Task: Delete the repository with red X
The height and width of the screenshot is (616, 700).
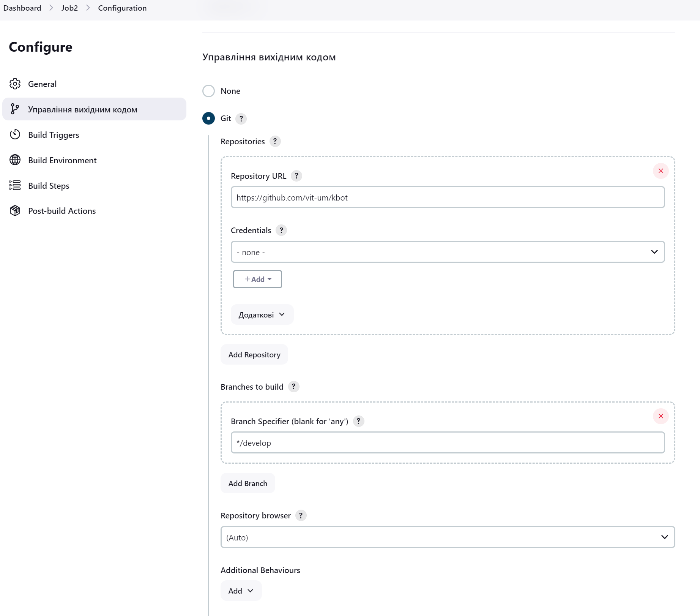Action: click(x=661, y=171)
